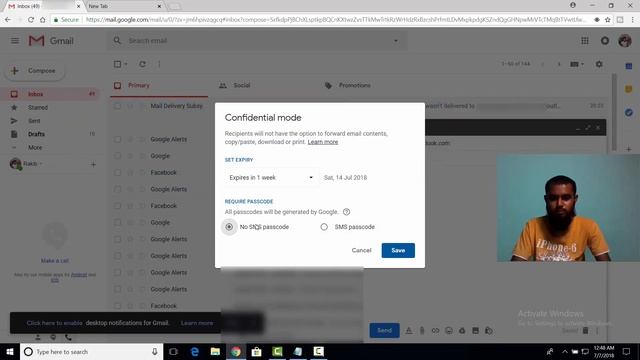640x360 pixels.
Task: Open the search options dropdown arrow
Action: [396, 41]
